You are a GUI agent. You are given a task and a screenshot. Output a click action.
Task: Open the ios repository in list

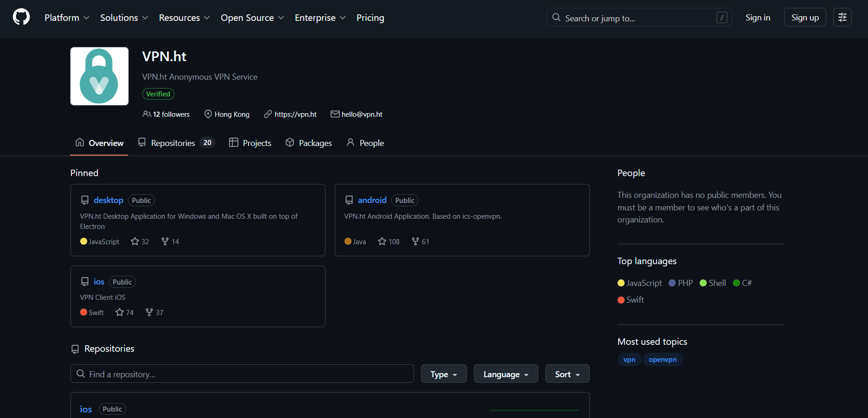tap(86, 409)
